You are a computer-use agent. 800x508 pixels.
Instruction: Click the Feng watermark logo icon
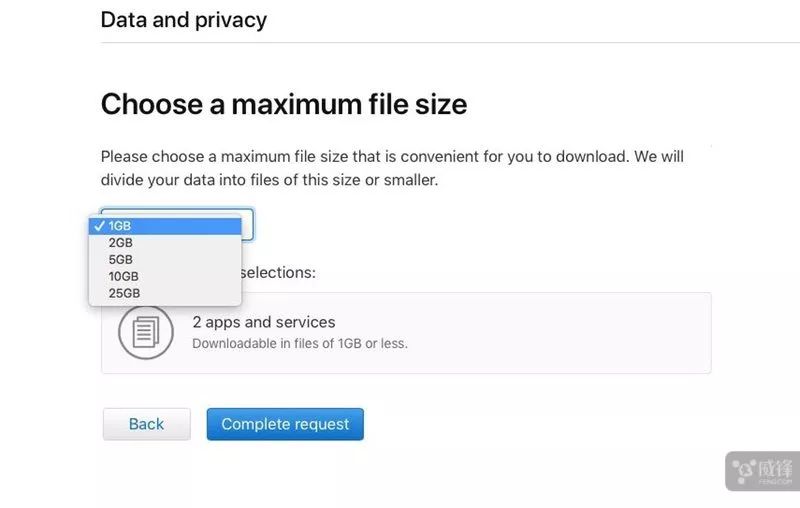pyautogui.click(x=743, y=468)
